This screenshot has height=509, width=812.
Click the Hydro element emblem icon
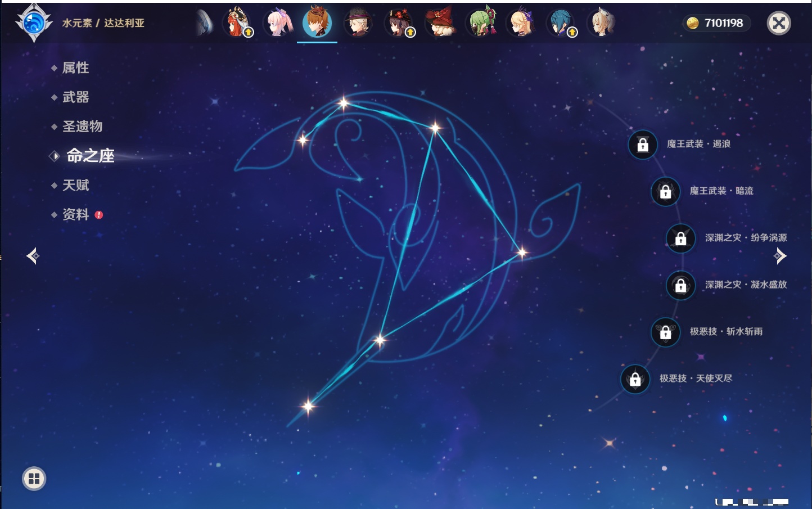tap(34, 23)
